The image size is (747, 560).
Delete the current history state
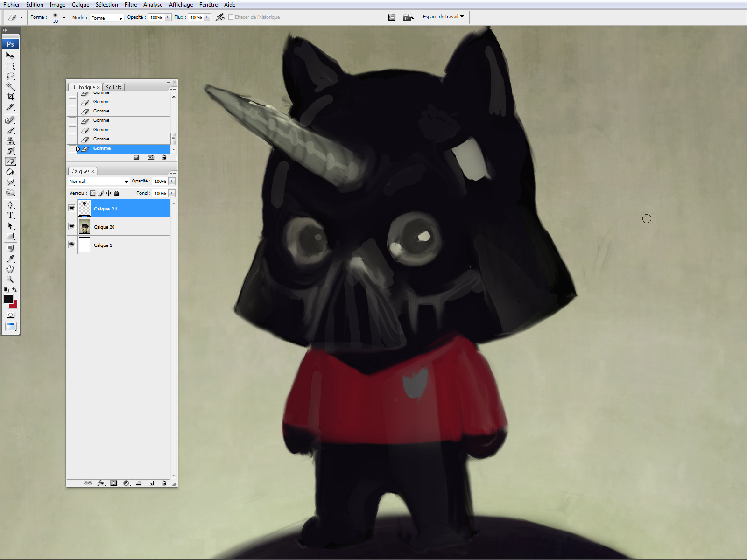click(x=164, y=157)
